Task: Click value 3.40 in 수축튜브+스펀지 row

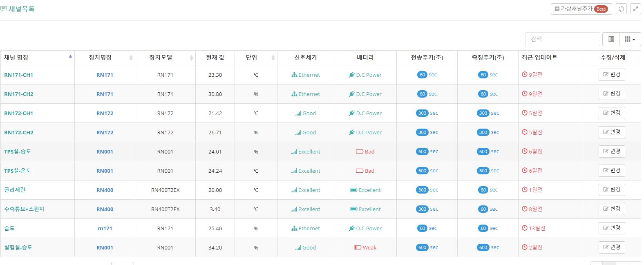Action: [215, 209]
